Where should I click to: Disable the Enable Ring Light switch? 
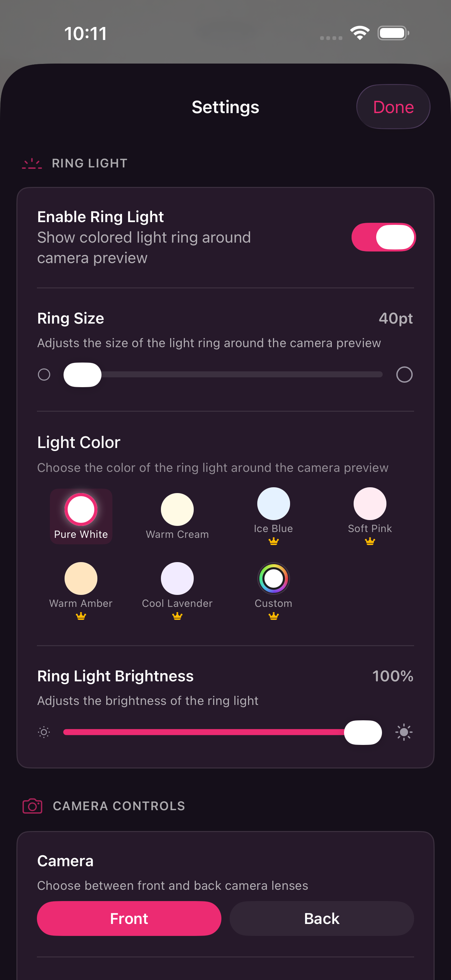tap(383, 237)
